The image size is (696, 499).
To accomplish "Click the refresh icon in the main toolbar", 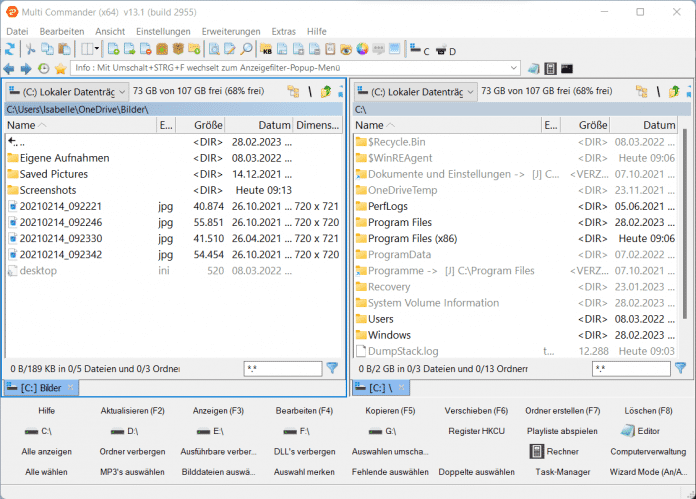I will pyautogui.click(x=10, y=49).
